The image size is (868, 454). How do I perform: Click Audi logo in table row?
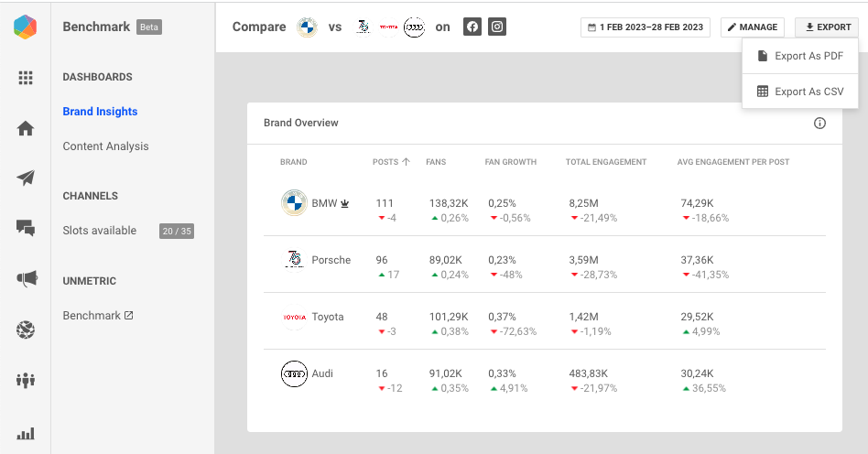click(294, 373)
